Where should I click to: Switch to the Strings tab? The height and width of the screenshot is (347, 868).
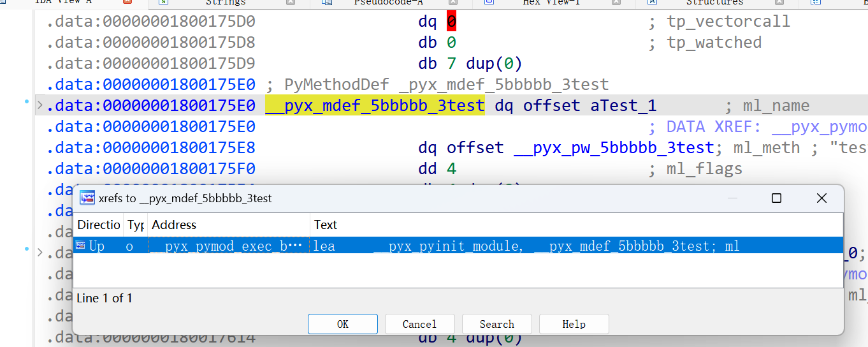pos(225,3)
